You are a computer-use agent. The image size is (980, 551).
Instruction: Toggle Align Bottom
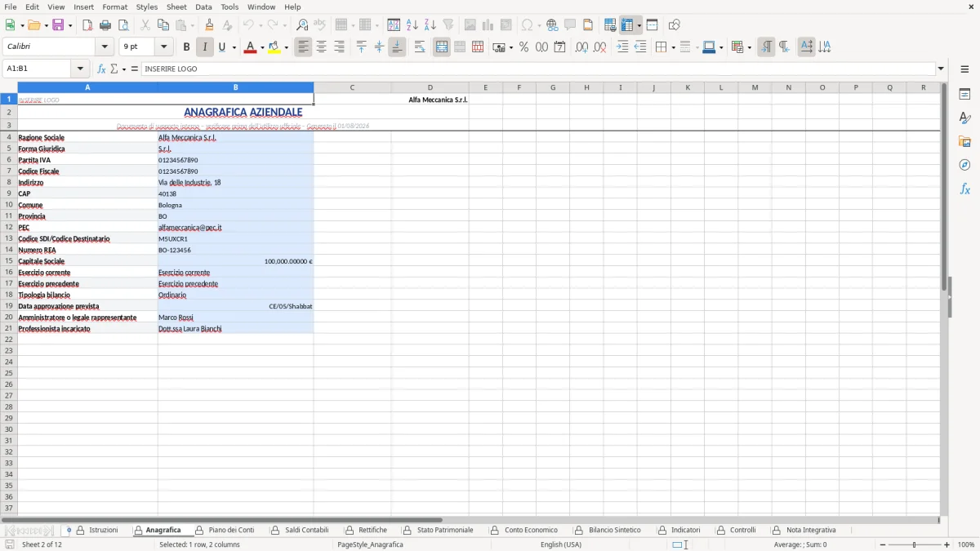(x=397, y=47)
